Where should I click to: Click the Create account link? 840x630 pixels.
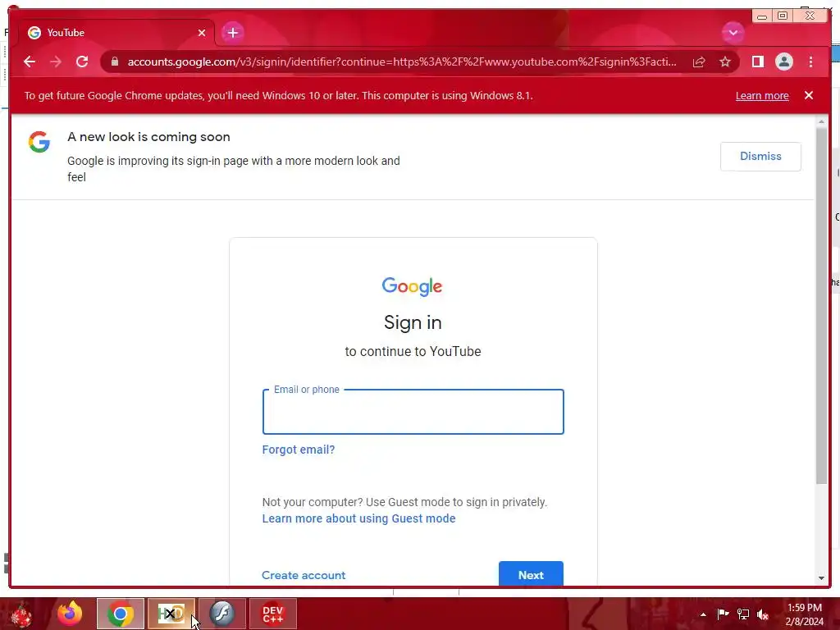pyautogui.click(x=304, y=575)
